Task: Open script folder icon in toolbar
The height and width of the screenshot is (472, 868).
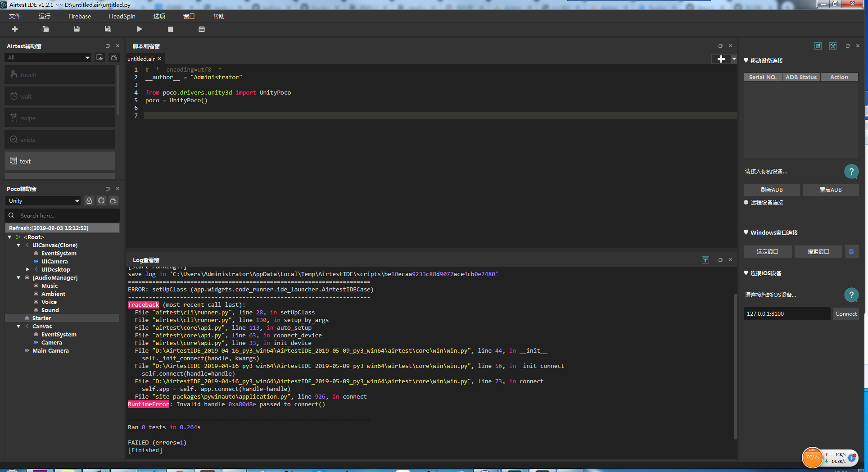Action: pyautogui.click(x=45, y=29)
